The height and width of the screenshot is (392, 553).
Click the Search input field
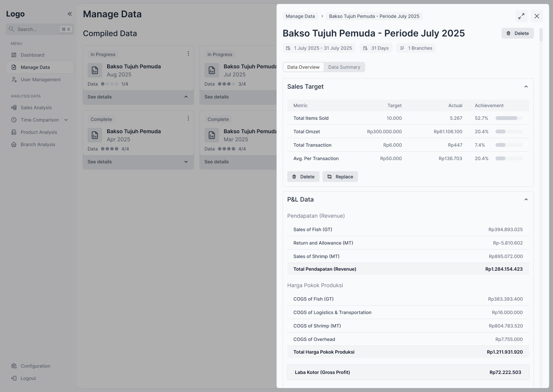click(38, 29)
